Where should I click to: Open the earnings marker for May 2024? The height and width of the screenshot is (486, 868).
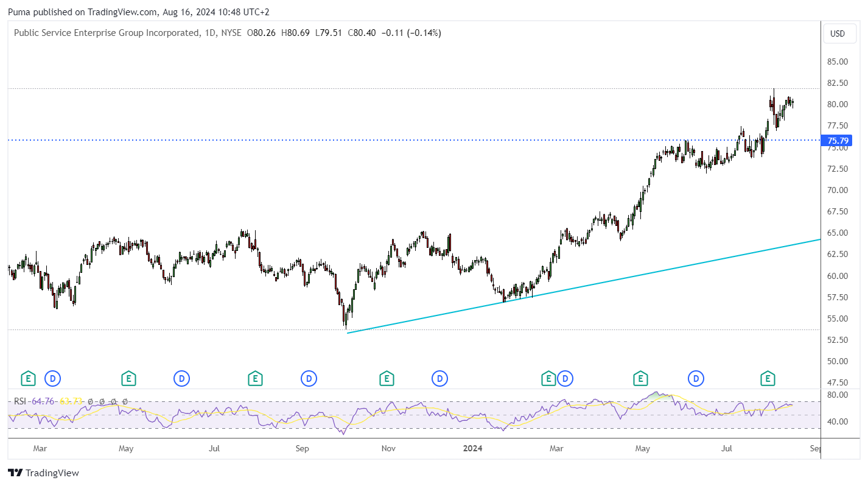point(640,379)
